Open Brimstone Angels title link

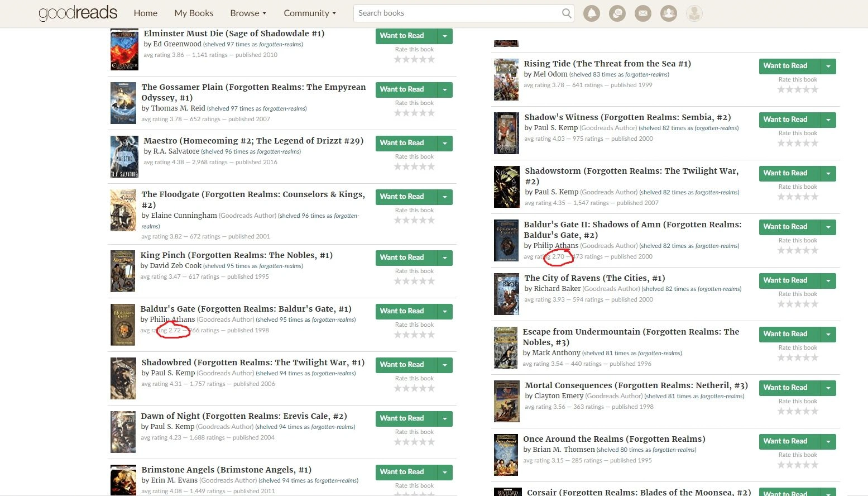[x=227, y=470]
